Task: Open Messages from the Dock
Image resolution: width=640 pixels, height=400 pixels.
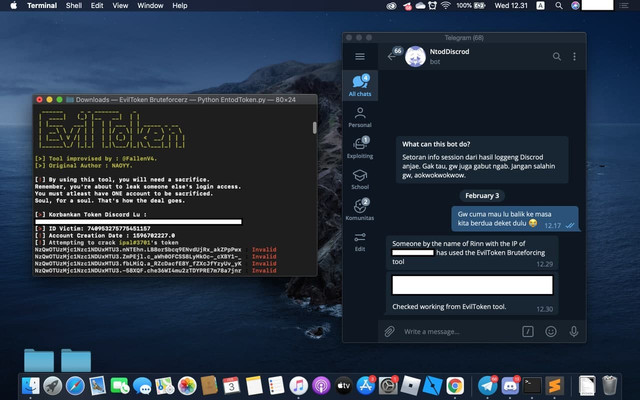Action: click(x=142, y=386)
